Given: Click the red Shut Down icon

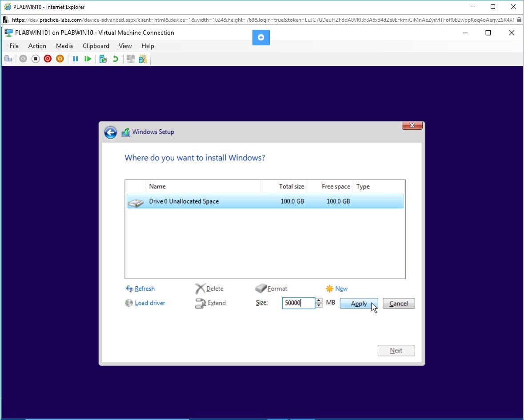Looking at the screenshot, I should 48,59.
